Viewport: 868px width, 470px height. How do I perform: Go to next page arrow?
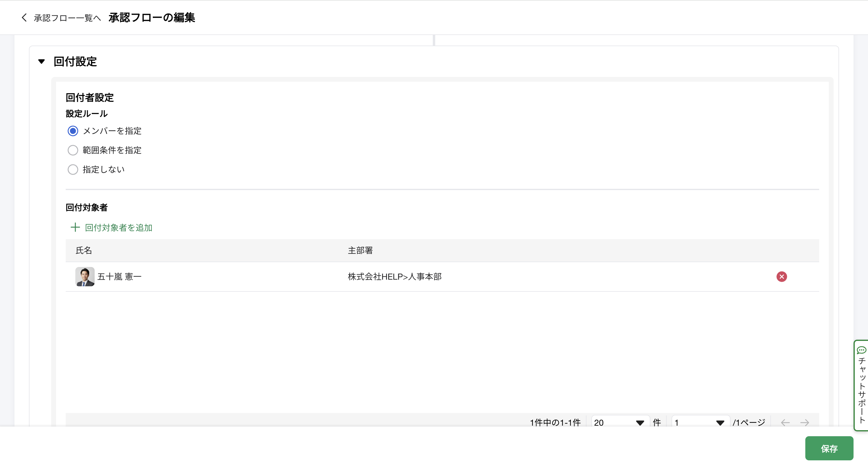[805, 422]
